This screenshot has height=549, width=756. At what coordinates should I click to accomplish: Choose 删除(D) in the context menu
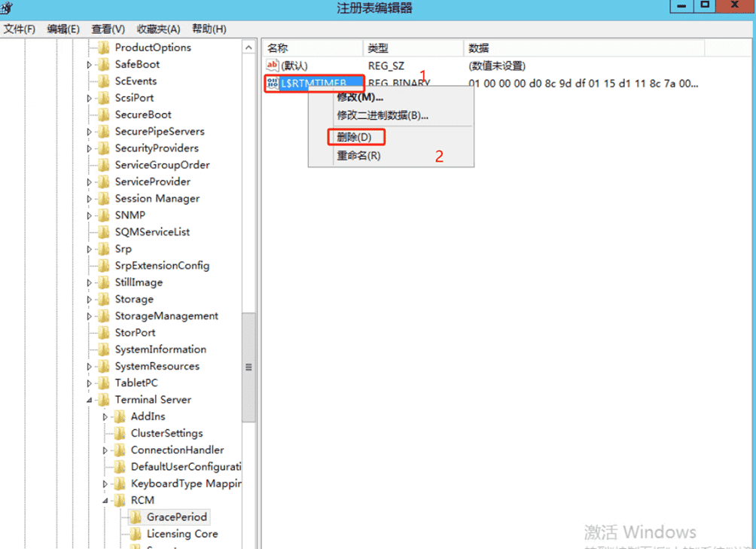[355, 137]
